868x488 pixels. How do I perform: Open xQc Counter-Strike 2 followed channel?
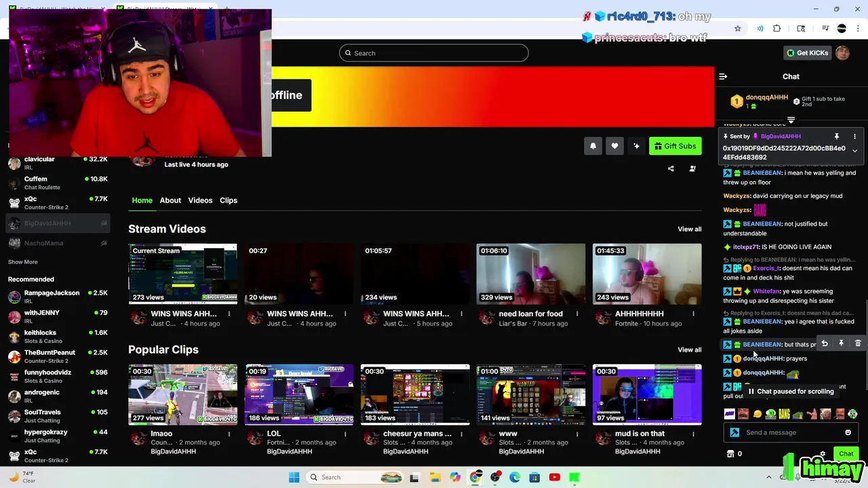tap(57, 203)
